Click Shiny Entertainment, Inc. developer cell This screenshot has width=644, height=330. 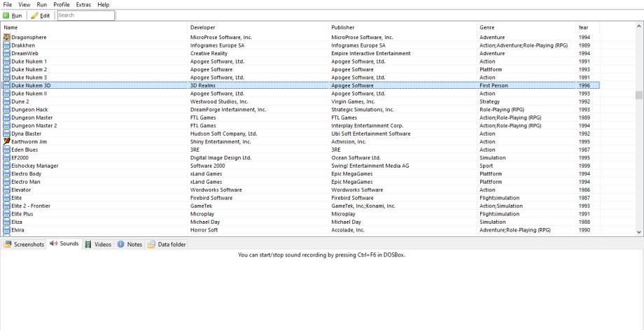pos(220,142)
